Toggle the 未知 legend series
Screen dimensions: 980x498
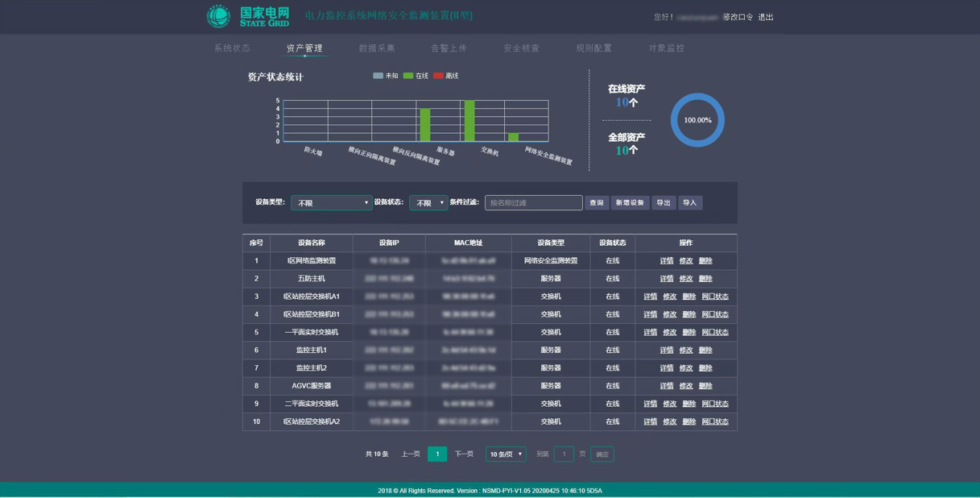point(386,76)
